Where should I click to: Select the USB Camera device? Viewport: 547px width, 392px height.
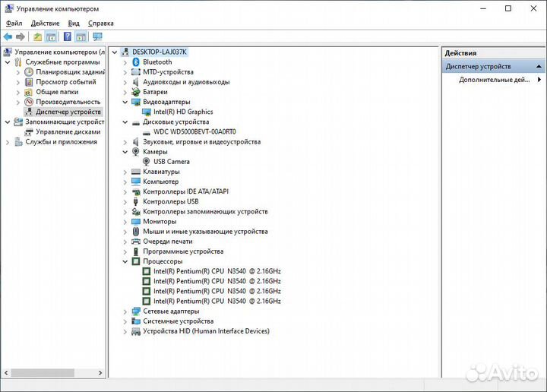point(172,162)
